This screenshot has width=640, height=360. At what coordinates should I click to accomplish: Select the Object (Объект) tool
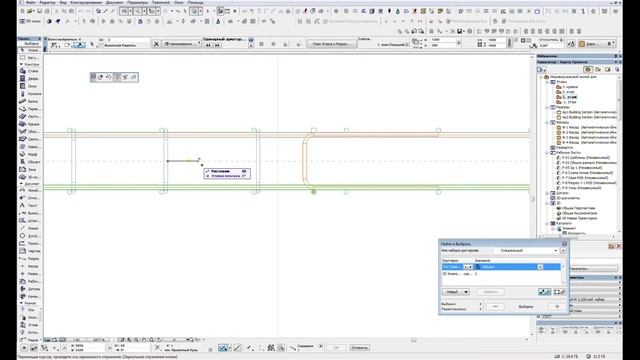tap(29, 162)
